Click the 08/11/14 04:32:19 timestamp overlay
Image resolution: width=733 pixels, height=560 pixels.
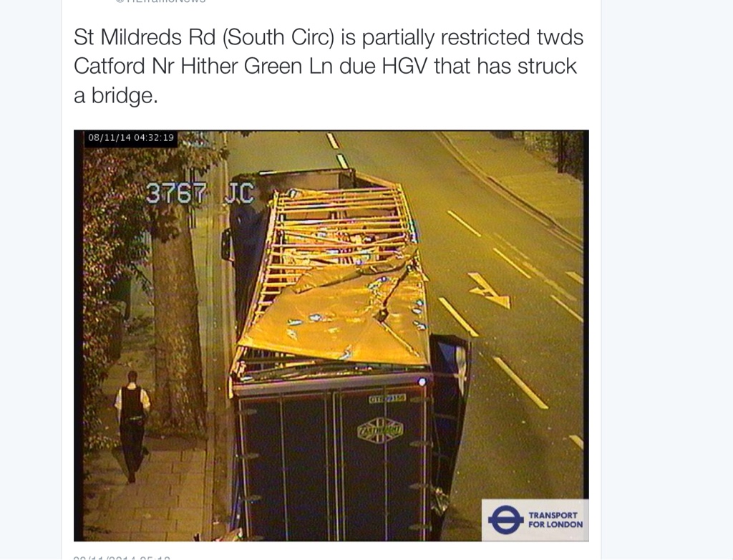[x=131, y=137]
